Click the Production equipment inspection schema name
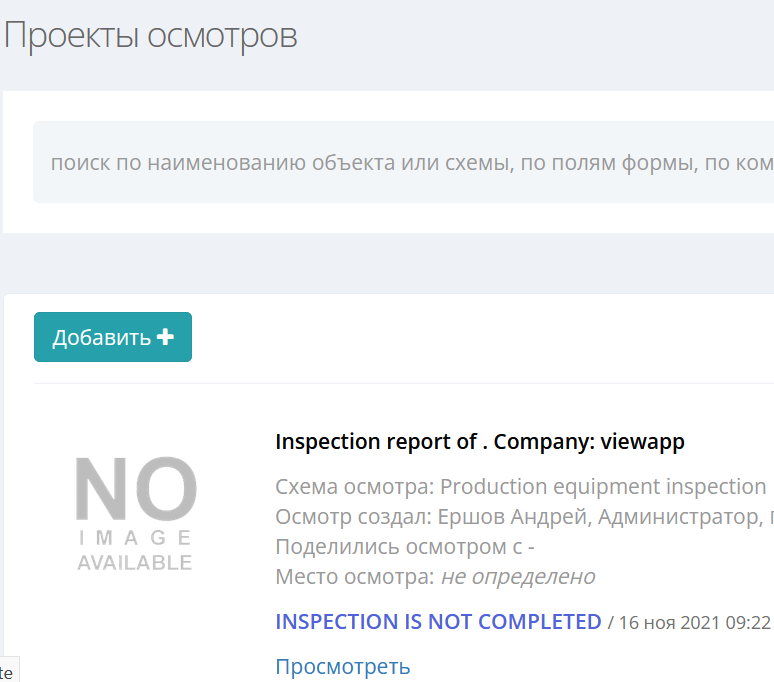 [603, 487]
